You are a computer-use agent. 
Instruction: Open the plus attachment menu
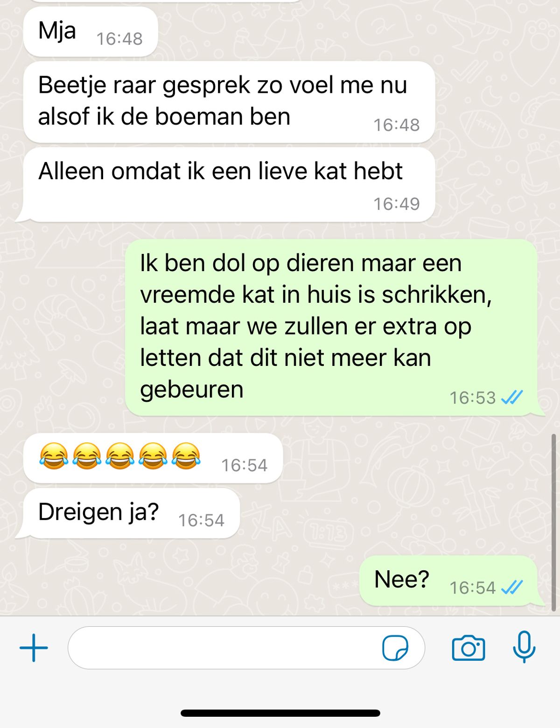click(34, 648)
